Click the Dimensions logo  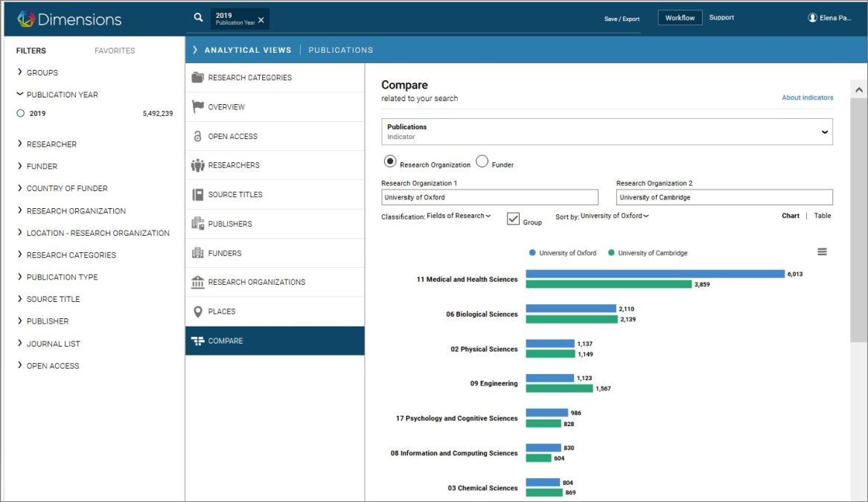(x=69, y=19)
